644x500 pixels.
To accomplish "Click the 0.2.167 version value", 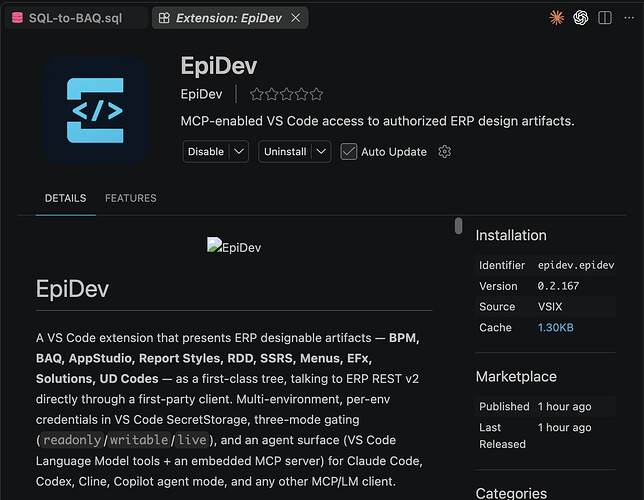I will tap(558, 286).
